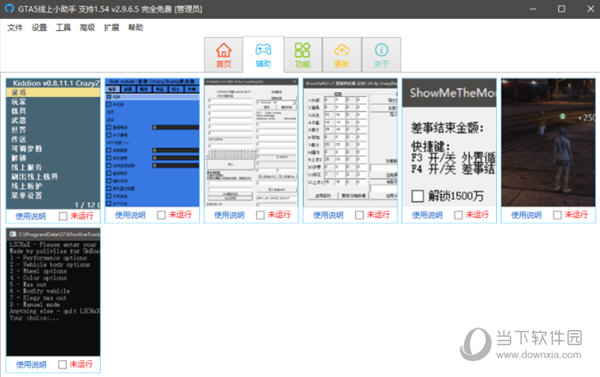Maximize the GTA5线上小助手 window
The height and width of the screenshot is (377, 600).
(561, 9)
